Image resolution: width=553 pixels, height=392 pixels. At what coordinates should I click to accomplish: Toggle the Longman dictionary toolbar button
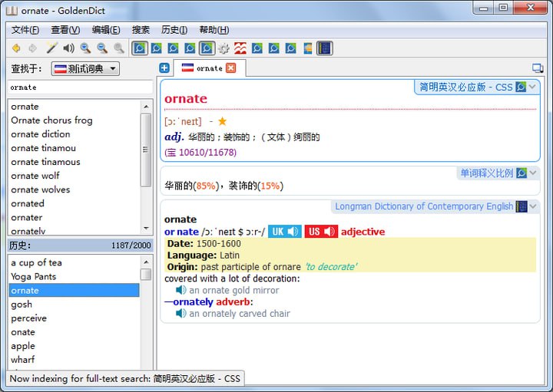click(x=324, y=48)
